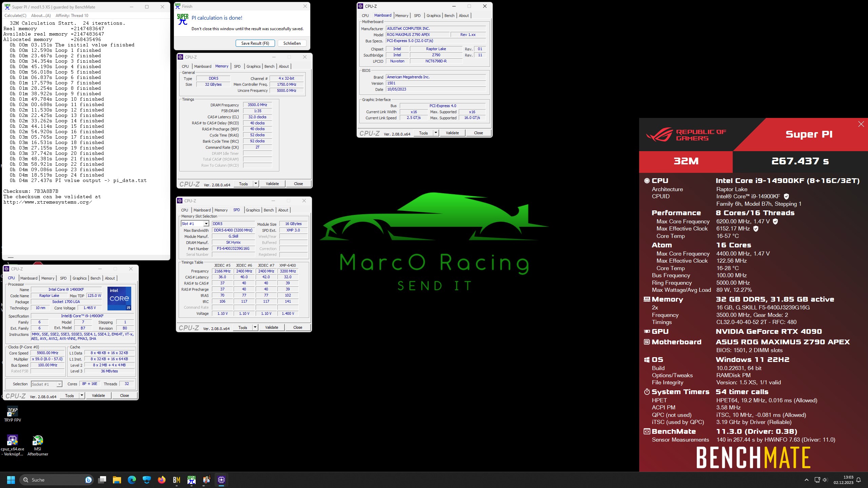
Task: Click the Suche taskbar search field
Action: pos(56,480)
